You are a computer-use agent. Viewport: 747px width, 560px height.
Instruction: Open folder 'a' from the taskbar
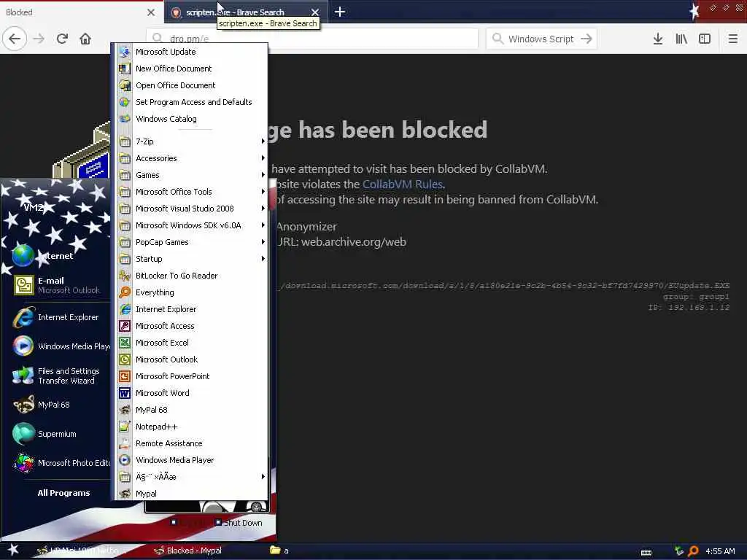pyautogui.click(x=280, y=551)
